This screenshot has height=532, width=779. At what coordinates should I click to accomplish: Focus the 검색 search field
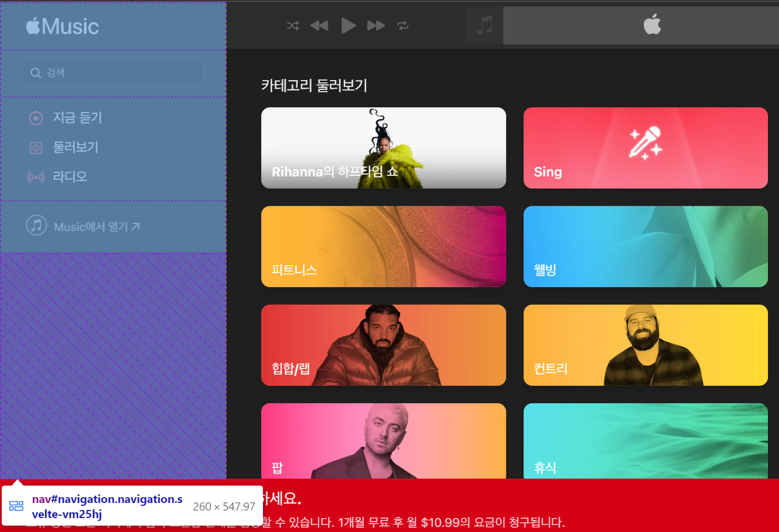point(113,73)
